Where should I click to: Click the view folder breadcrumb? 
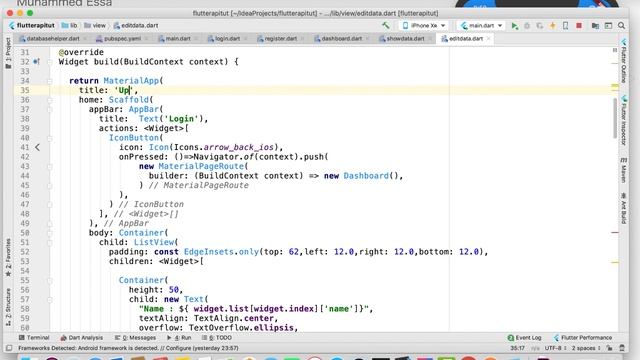click(x=95, y=26)
